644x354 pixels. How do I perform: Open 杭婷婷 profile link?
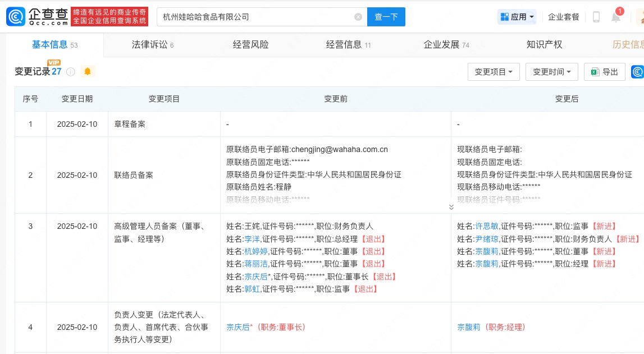click(x=256, y=251)
